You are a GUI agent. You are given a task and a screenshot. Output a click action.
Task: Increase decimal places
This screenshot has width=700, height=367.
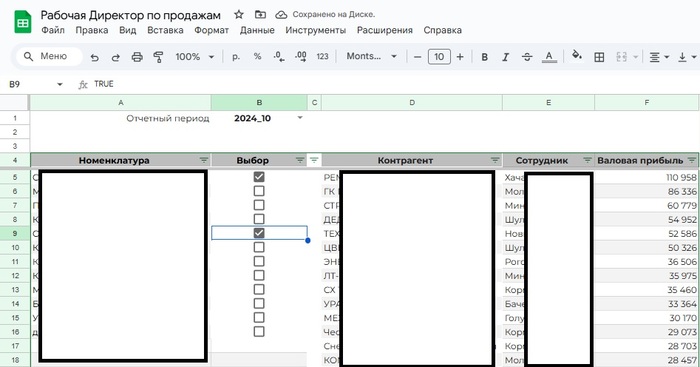[x=301, y=57]
